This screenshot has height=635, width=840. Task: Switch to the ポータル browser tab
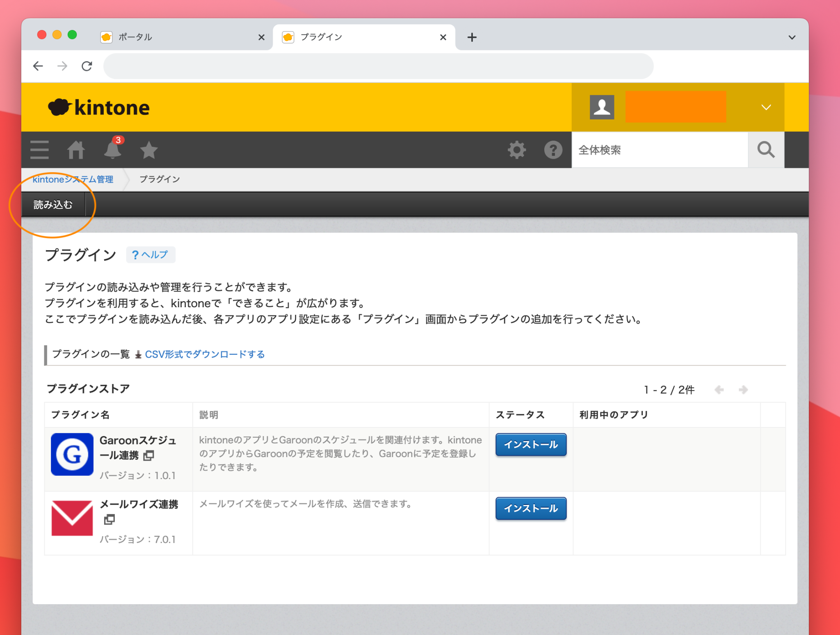135,37
